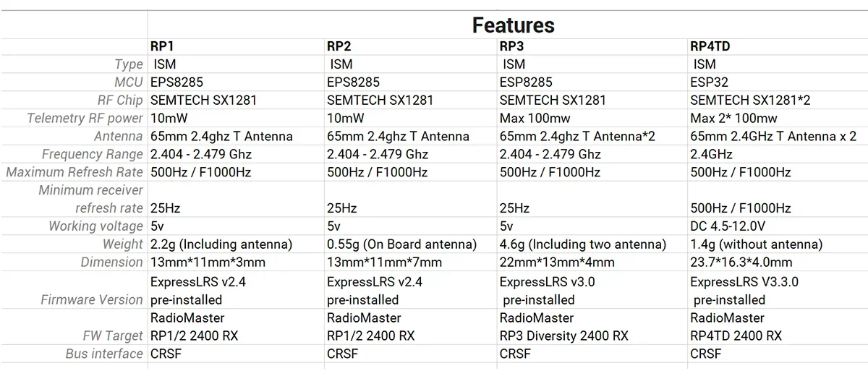Screen dimensions: 868x384
Task: Click the MCU row label
Action: (x=129, y=82)
